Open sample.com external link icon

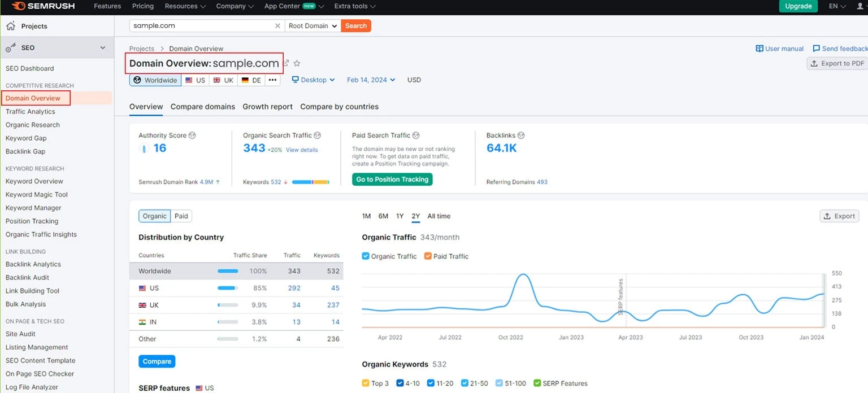pyautogui.click(x=286, y=63)
